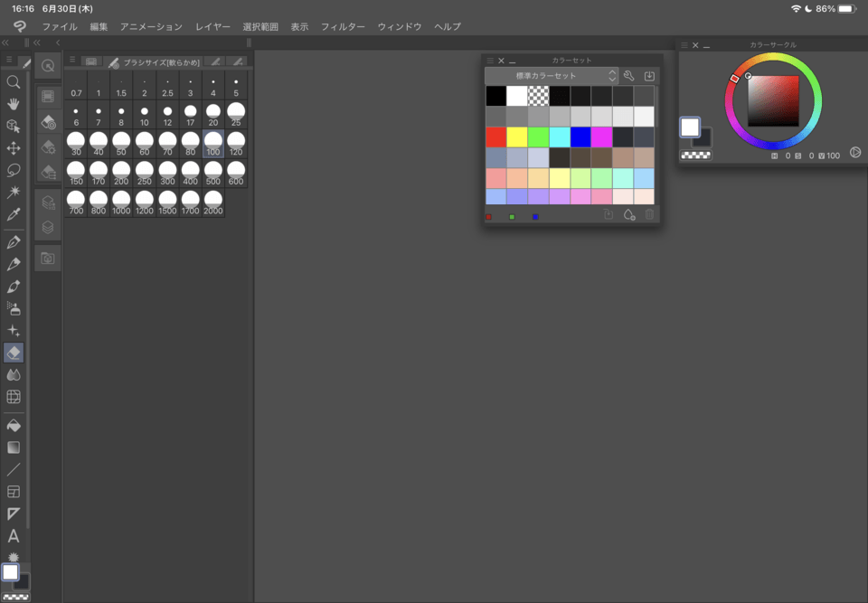Choose brush size 2000

[x=213, y=203]
